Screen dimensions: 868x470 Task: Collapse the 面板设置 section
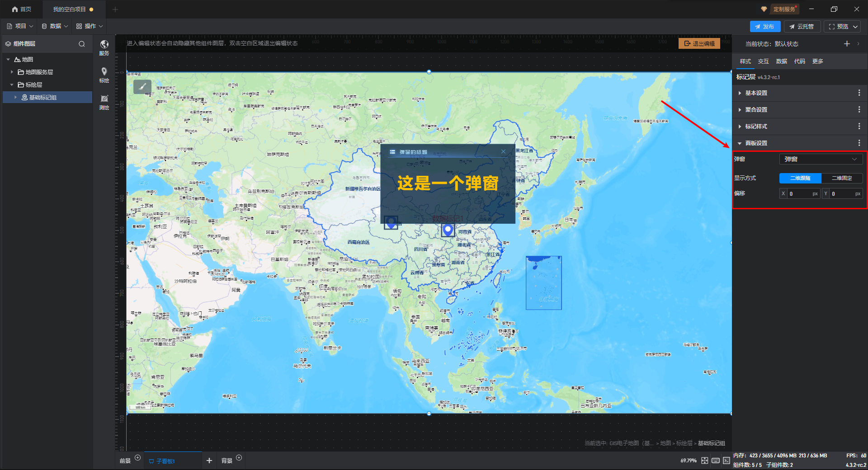[740, 143]
